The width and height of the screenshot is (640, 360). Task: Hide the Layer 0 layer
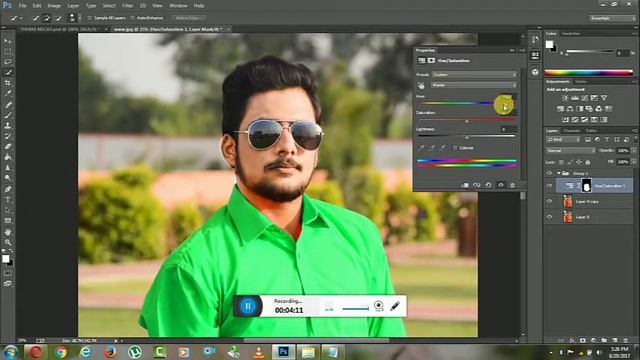(x=549, y=217)
